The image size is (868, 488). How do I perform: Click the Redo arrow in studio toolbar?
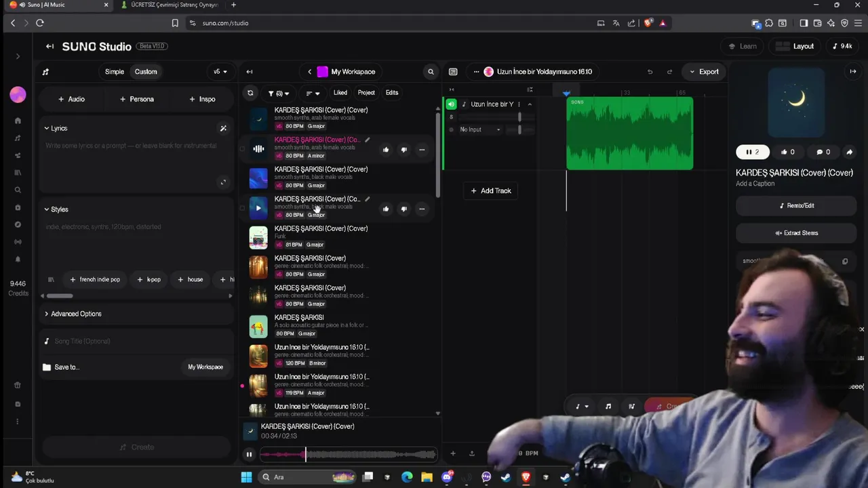click(x=669, y=71)
